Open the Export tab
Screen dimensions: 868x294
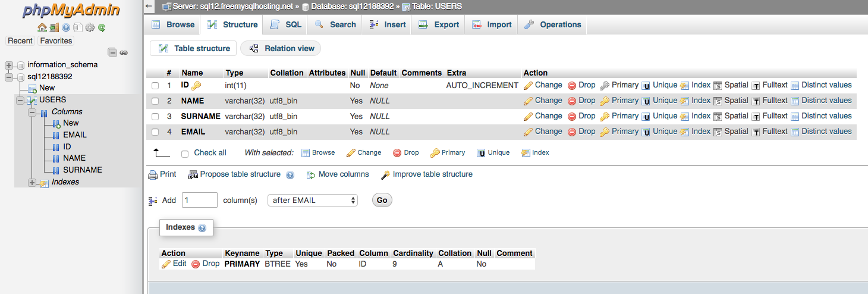(x=439, y=24)
